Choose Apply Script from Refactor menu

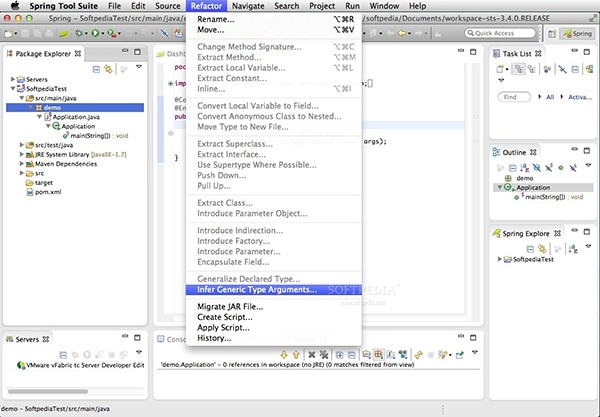pos(274,328)
